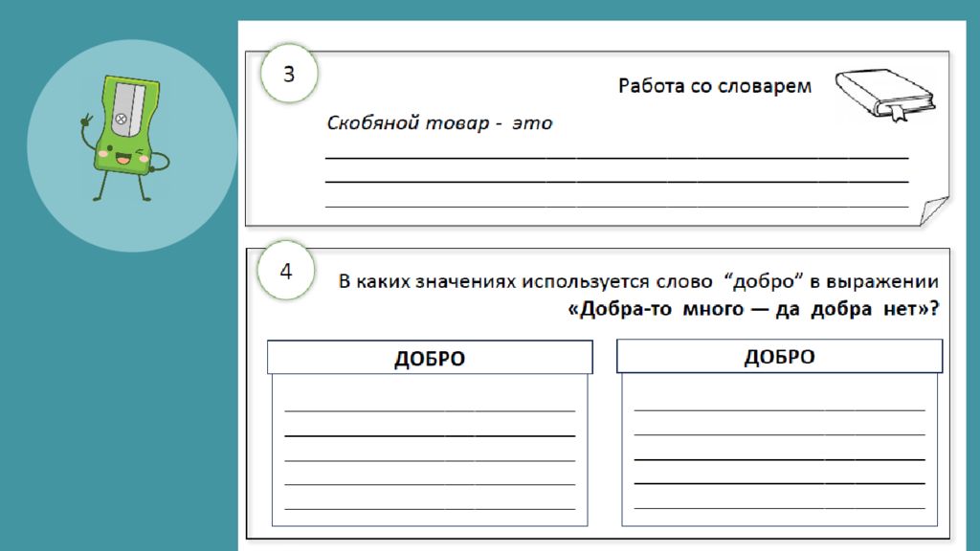Select the circled number 3 badge
The height and width of the screenshot is (551, 980).
tap(287, 74)
